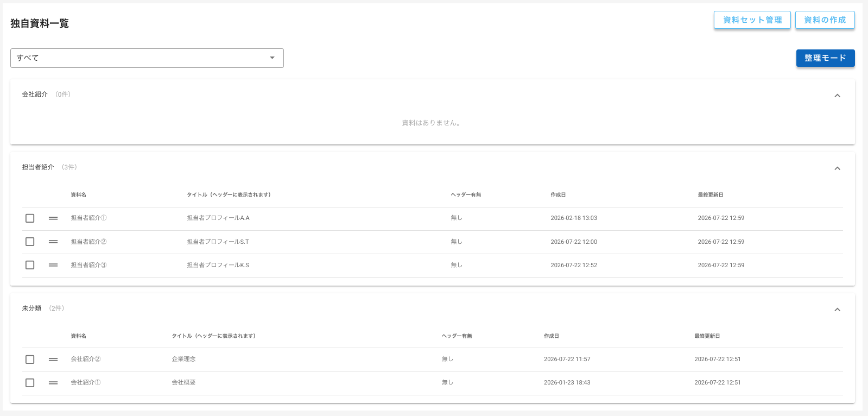
Task: Click title 会社概要
Action: (x=184, y=383)
